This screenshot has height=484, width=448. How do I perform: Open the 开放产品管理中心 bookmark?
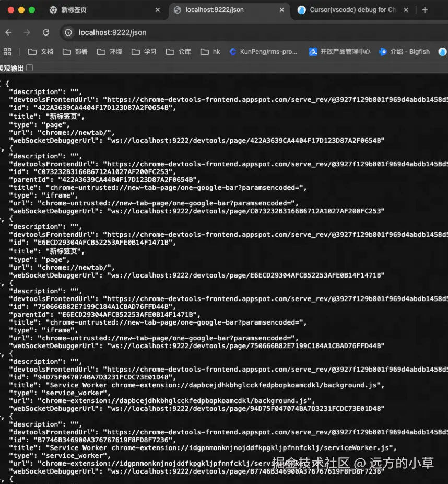point(339,52)
